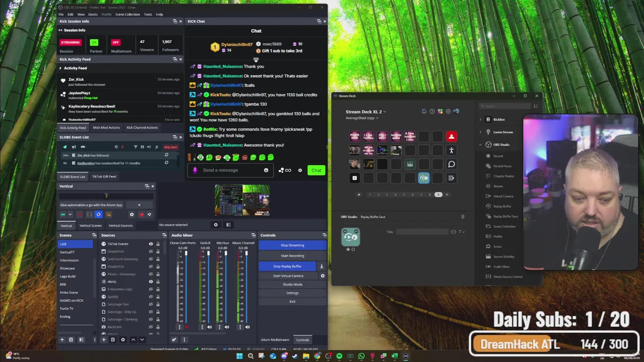
Task: Open OBS Settings from the Controls dock
Action: click(292, 293)
